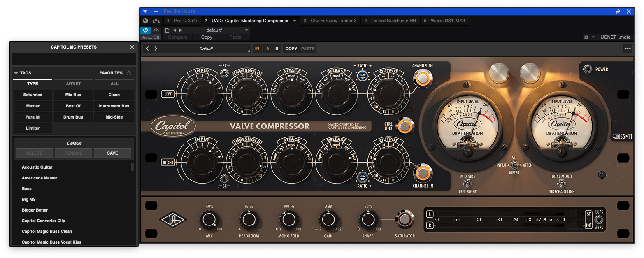This screenshot has width=644, height=258.
Task: Open the preset file page icon
Action: pyautogui.click(x=167, y=30)
